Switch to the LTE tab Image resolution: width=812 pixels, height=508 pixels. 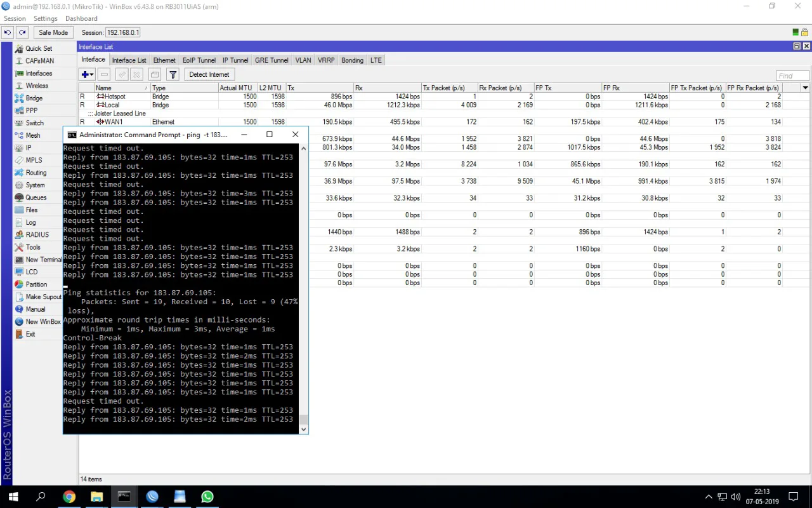pos(376,60)
